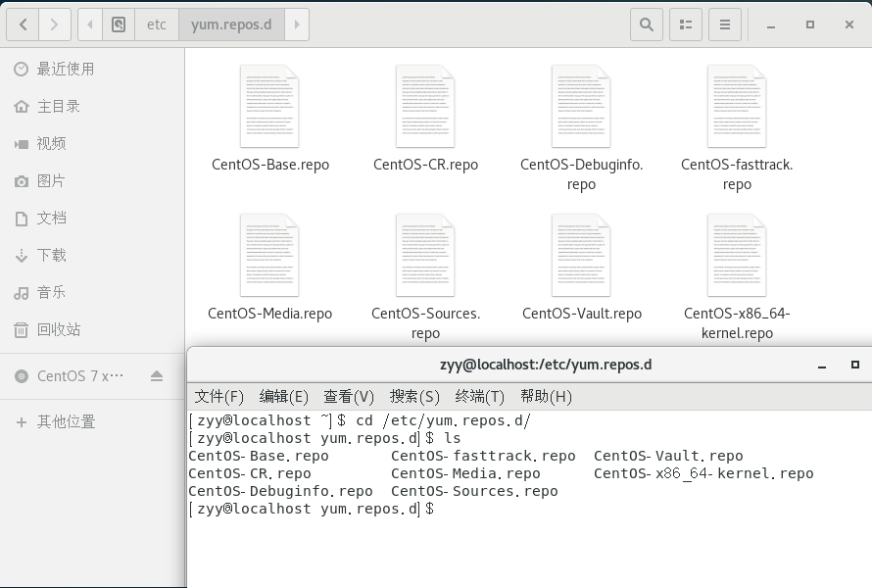Open terminal View menu (查看)
The width and height of the screenshot is (872, 588).
click(x=349, y=397)
